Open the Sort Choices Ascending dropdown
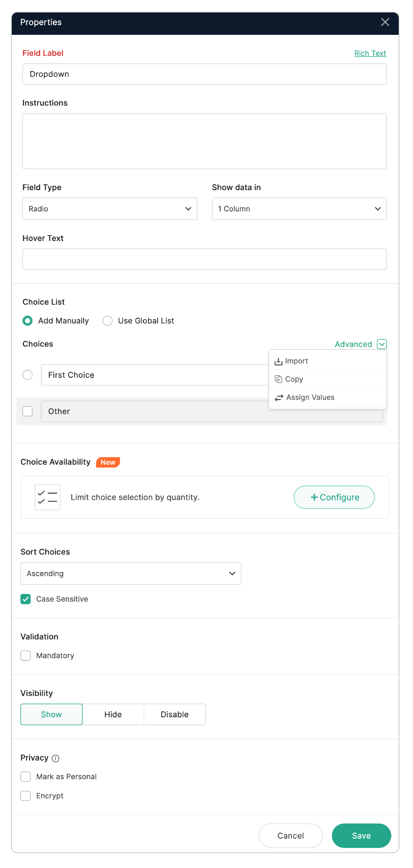This screenshot has width=413, height=868. tap(131, 574)
